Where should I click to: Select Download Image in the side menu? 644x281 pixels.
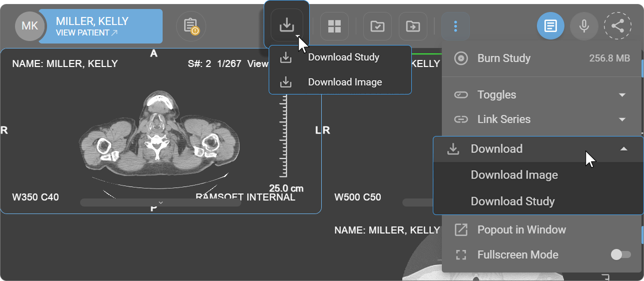(x=538, y=175)
